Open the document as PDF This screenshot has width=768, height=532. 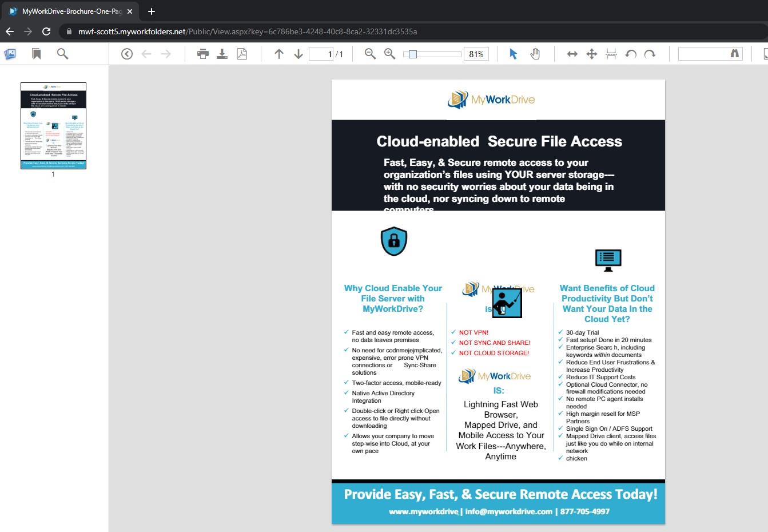pos(242,54)
